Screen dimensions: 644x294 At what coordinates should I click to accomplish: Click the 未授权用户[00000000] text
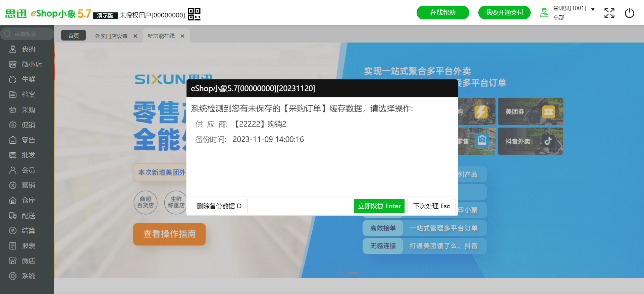(x=152, y=15)
